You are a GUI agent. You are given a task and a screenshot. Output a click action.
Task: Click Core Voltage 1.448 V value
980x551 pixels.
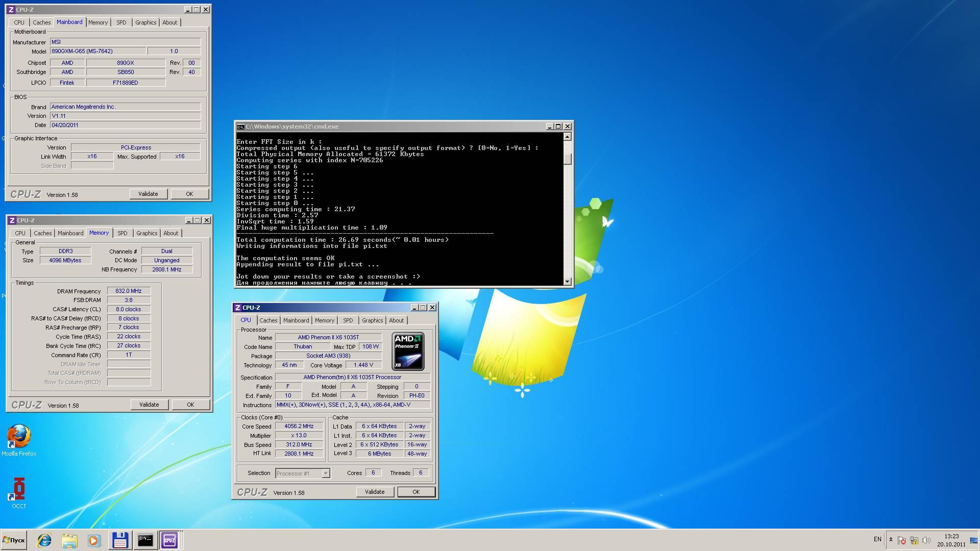tap(363, 365)
